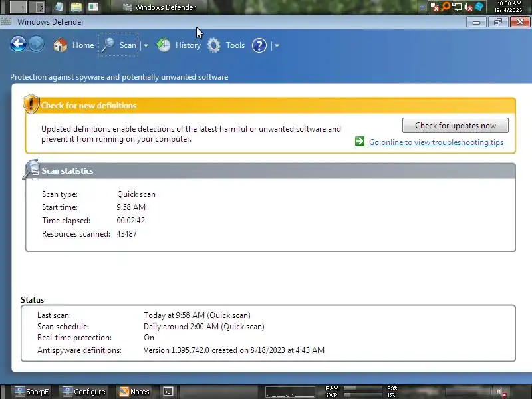The height and width of the screenshot is (399, 532).
Task: Click the flag with red X tray icon
Action: (x=434, y=7)
